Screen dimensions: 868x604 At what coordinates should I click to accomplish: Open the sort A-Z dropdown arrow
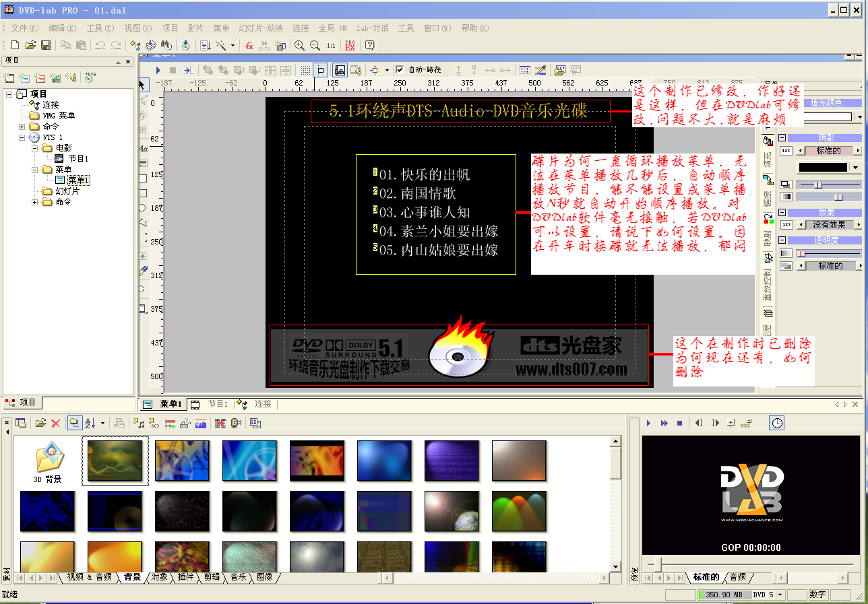(x=102, y=423)
